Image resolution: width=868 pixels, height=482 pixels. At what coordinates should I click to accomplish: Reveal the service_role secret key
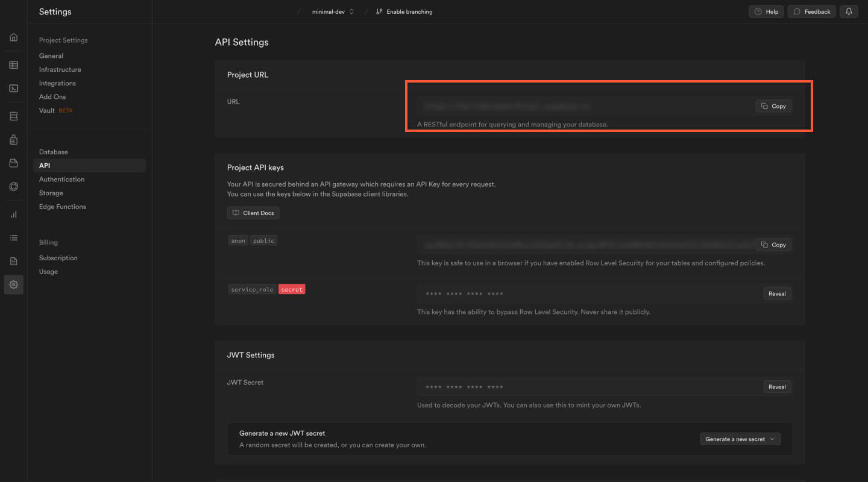(777, 293)
